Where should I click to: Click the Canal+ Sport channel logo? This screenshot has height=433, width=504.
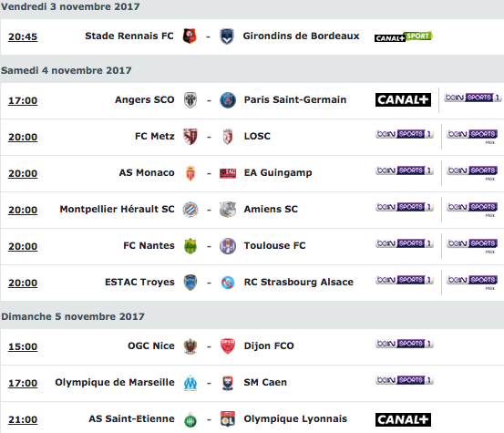[404, 36]
